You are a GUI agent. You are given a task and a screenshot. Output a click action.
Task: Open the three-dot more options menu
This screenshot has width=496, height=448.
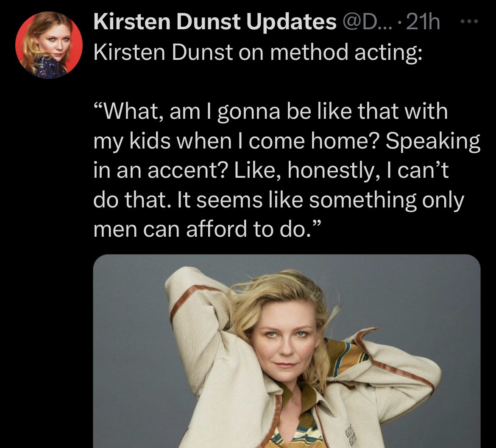[x=470, y=22]
